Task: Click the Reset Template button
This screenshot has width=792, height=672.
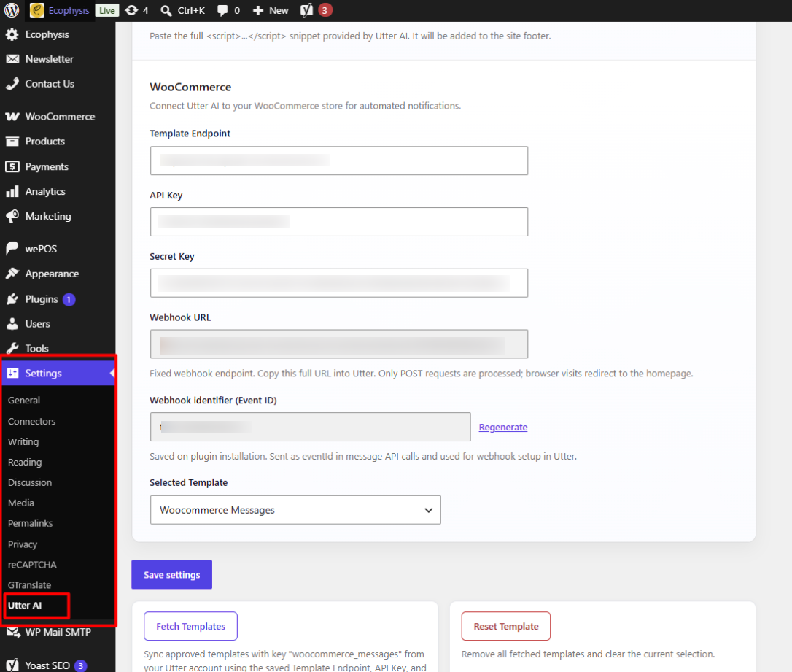Action: point(505,627)
